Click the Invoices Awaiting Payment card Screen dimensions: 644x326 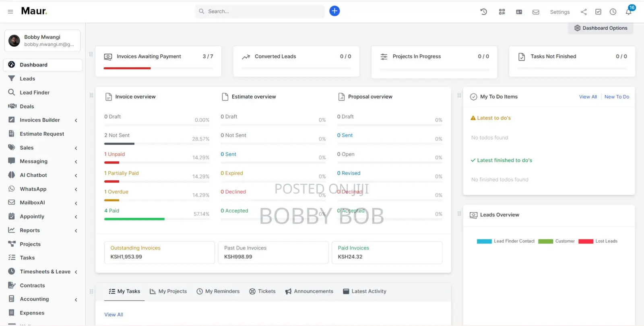pyautogui.click(x=158, y=61)
